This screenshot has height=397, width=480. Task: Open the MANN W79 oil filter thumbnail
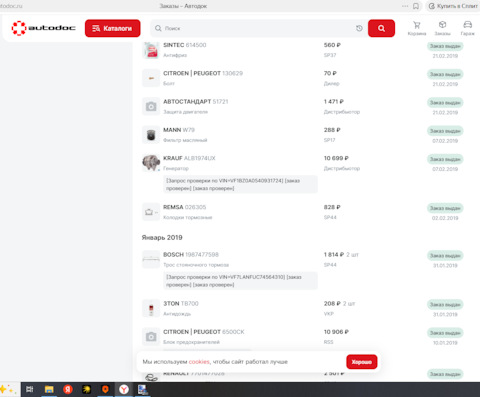[x=151, y=135]
